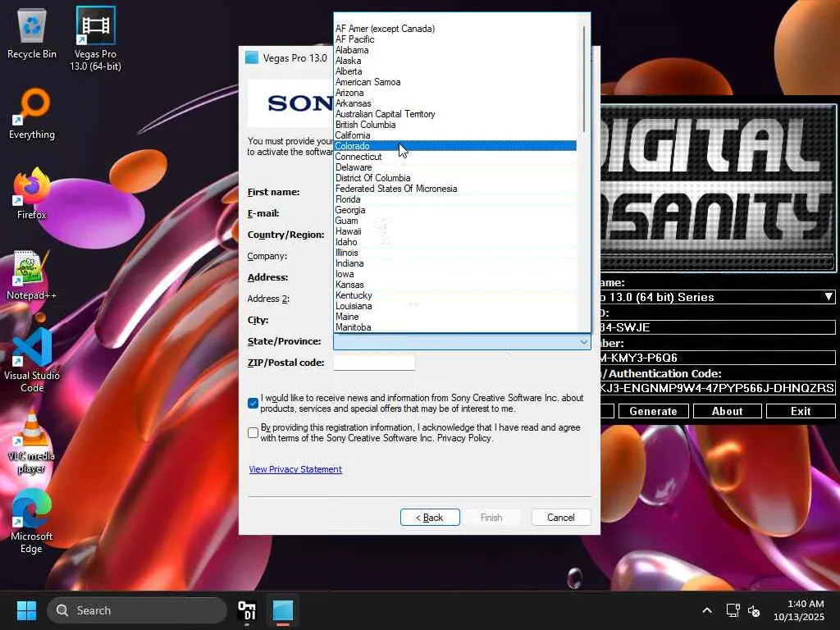
Task: Click the muted volume tray icon
Action: click(x=754, y=610)
